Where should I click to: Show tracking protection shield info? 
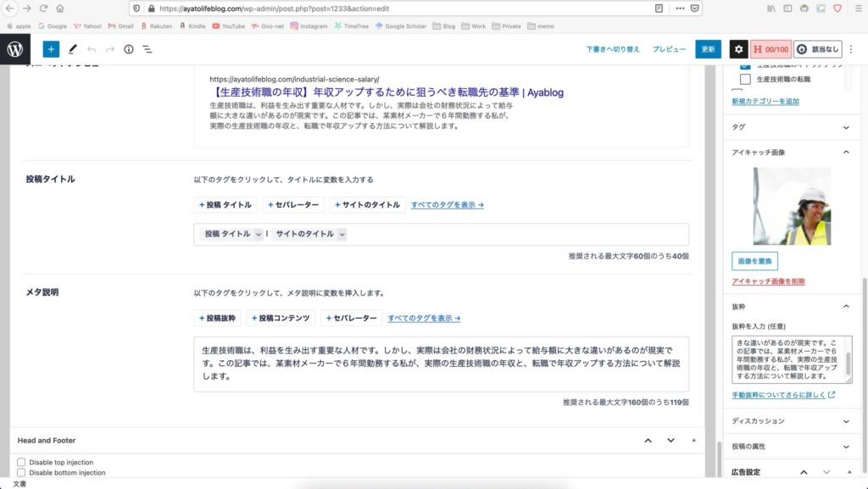pos(136,8)
